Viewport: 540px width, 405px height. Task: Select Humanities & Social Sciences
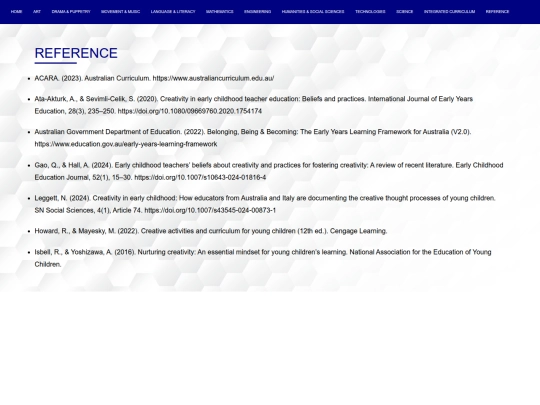[x=313, y=12]
